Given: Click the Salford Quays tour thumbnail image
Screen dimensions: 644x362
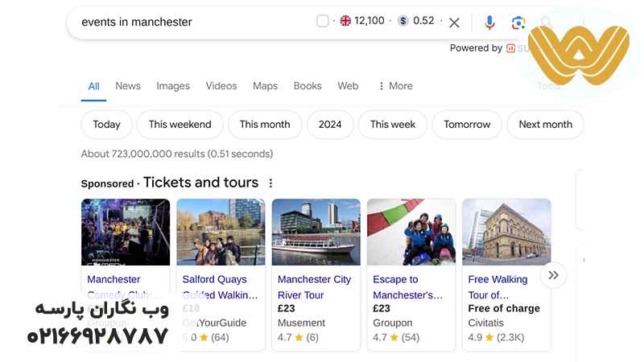Looking at the screenshot, I should [221, 232].
